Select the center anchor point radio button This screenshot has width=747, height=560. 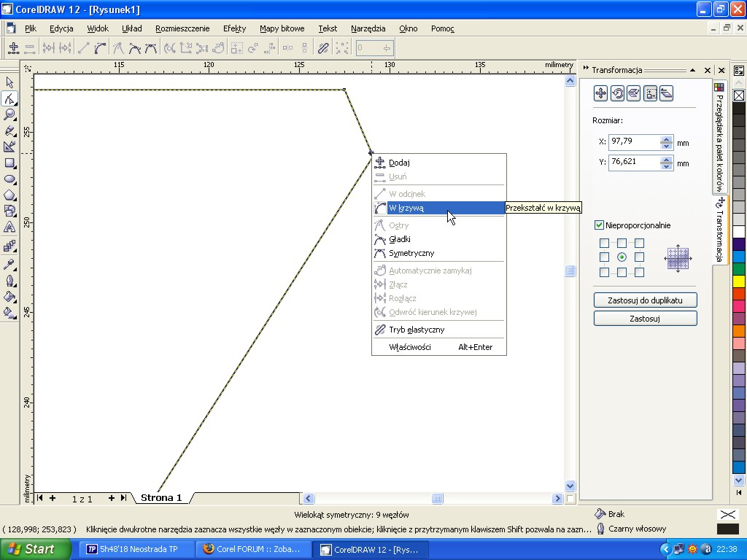(x=622, y=257)
